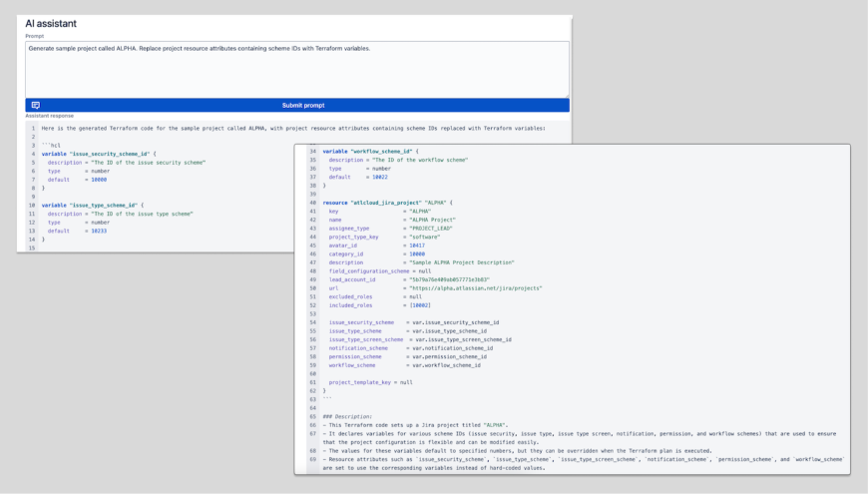868x494 pixels.
Task: Click the avatar_id value 10417
Action: tap(416, 245)
